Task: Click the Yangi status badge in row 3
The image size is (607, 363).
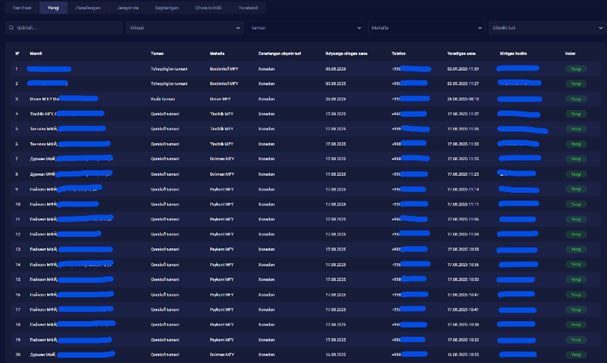Action: pos(576,99)
